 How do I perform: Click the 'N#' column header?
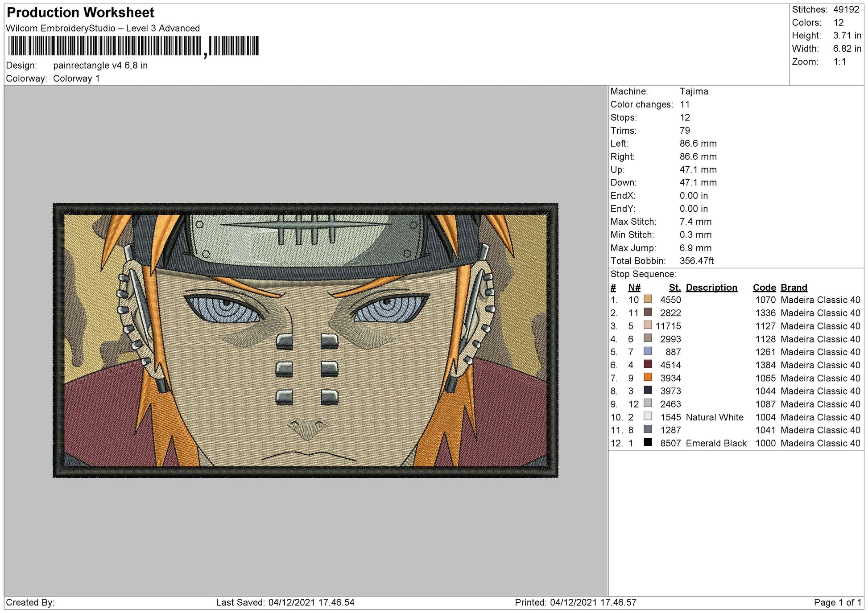(x=634, y=288)
